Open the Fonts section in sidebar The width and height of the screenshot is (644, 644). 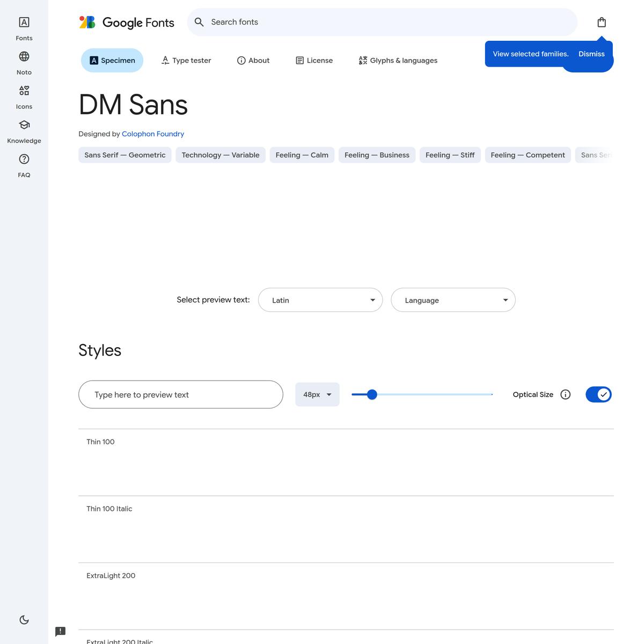pyautogui.click(x=24, y=23)
